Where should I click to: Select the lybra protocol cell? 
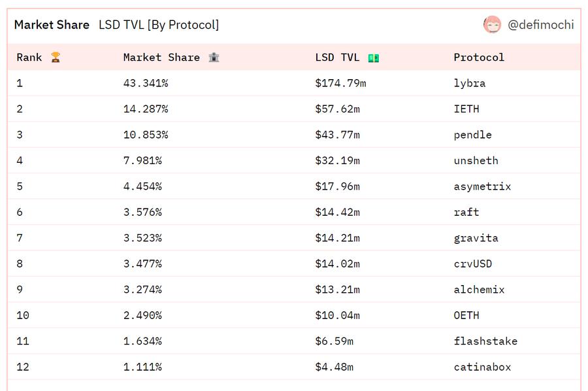[470, 83]
